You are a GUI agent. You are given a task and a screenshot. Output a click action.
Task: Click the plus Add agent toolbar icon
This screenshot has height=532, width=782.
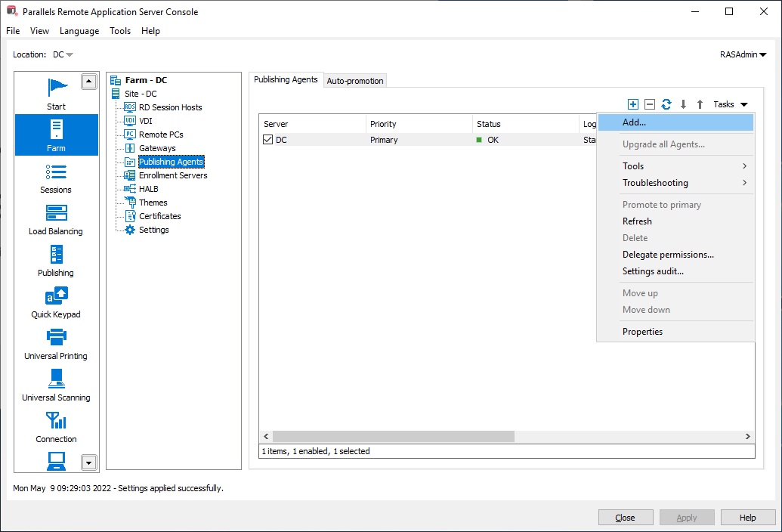(x=633, y=104)
